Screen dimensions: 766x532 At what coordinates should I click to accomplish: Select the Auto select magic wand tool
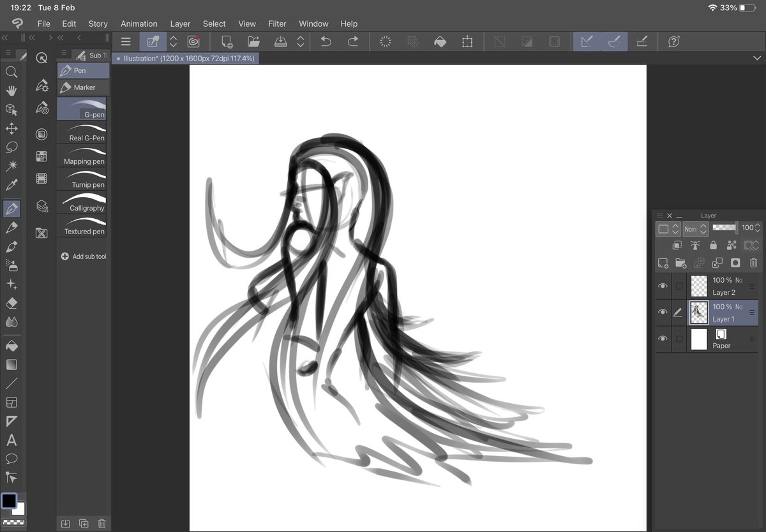pyautogui.click(x=11, y=166)
